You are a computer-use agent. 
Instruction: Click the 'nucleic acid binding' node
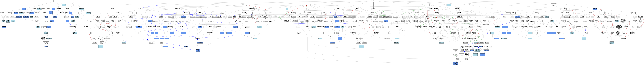(45, 13)
